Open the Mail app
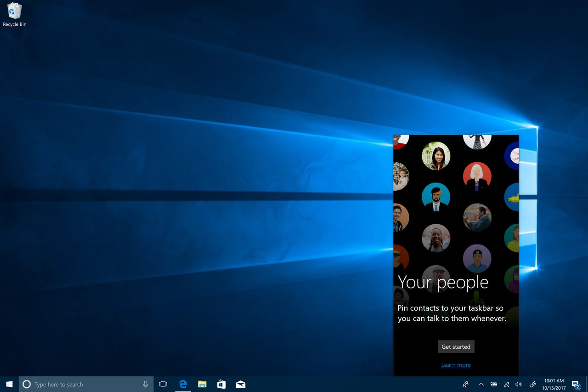 (x=241, y=384)
